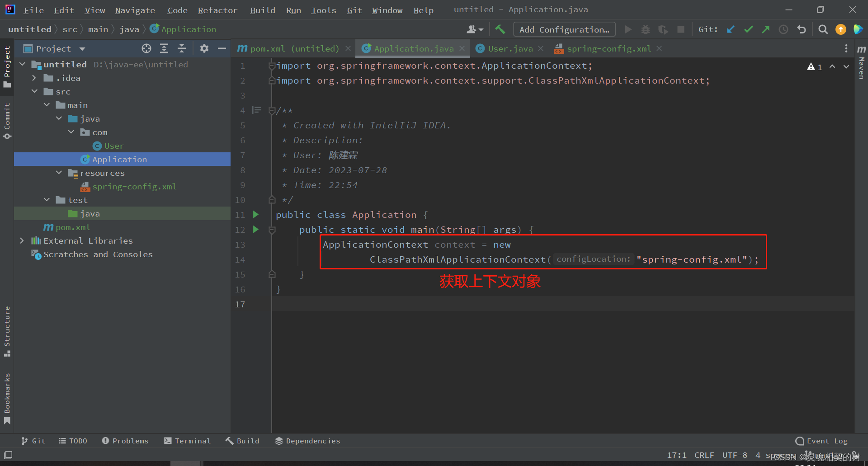Click the warning indicator in editor corner
The height and width of the screenshot is (466, 868).
click(815, 67)
